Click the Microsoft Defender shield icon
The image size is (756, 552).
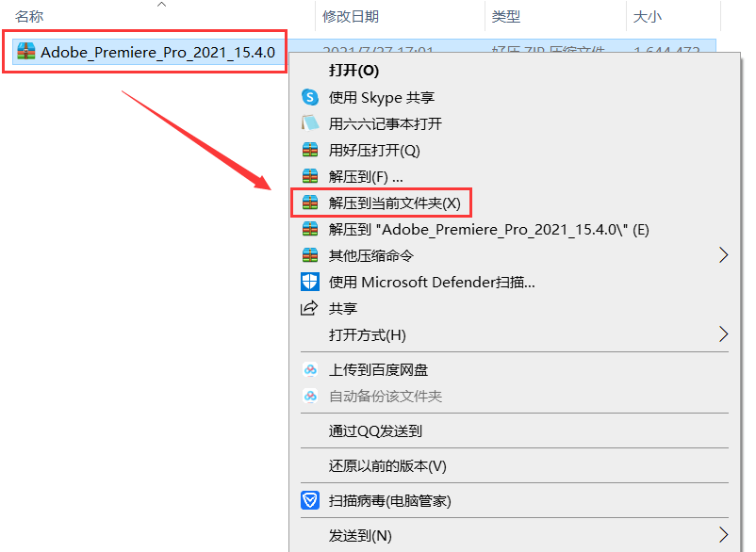(x=310, y=282)
